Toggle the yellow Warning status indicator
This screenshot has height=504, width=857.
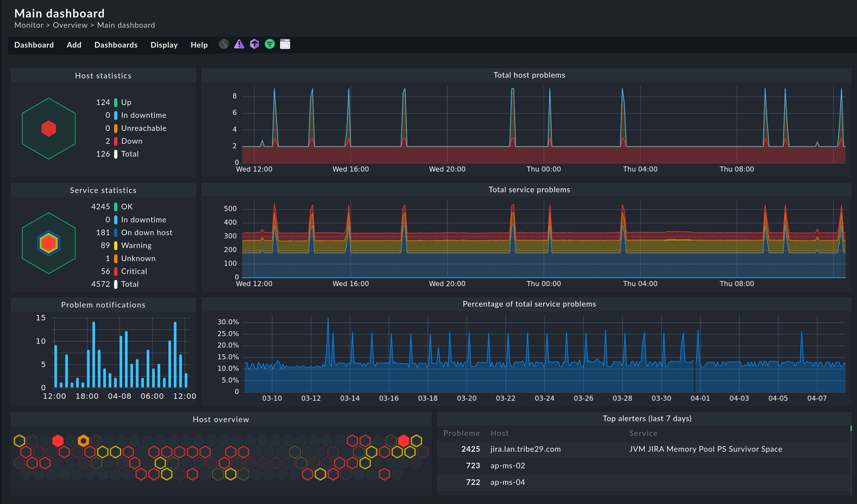pos(116,245)
